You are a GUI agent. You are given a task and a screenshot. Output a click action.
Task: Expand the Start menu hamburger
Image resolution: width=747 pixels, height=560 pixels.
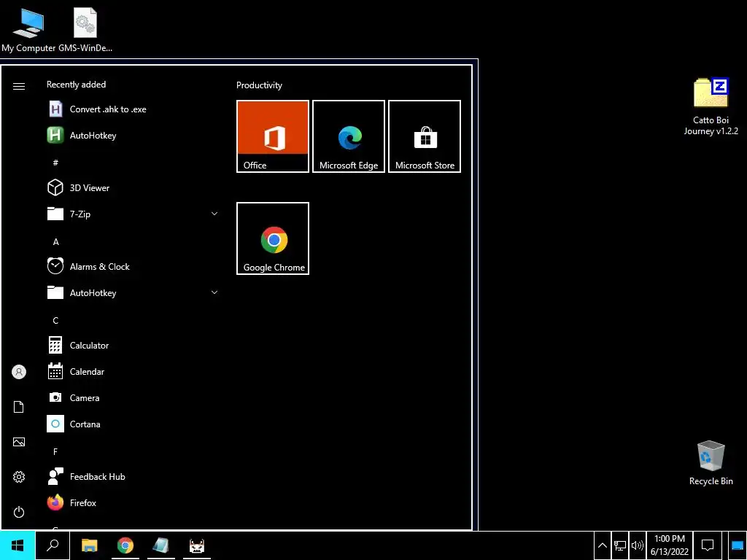[19, 86]
